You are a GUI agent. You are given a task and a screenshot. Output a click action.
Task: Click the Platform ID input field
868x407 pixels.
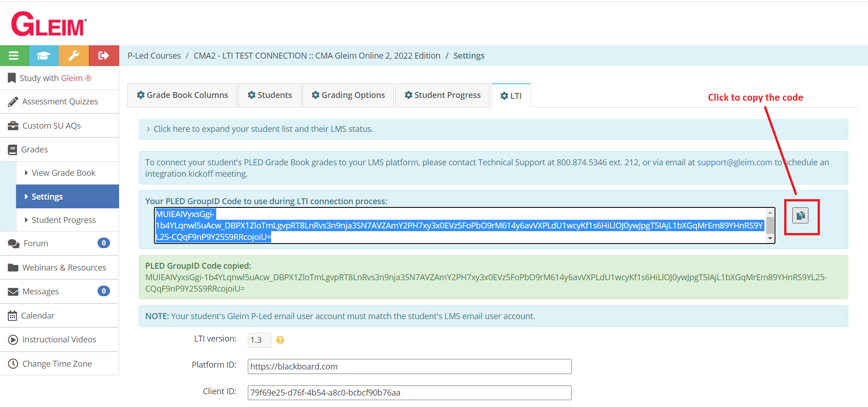(x=409, y=366)
